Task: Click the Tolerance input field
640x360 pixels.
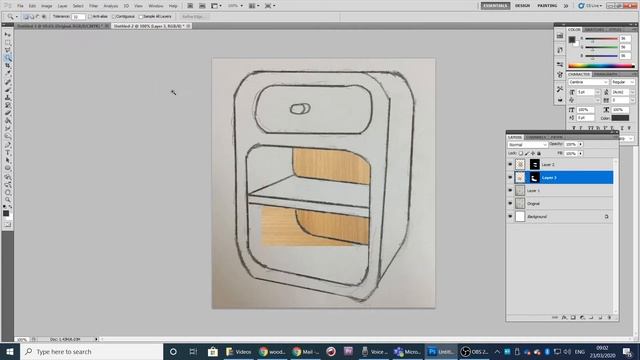Action: 78,17
